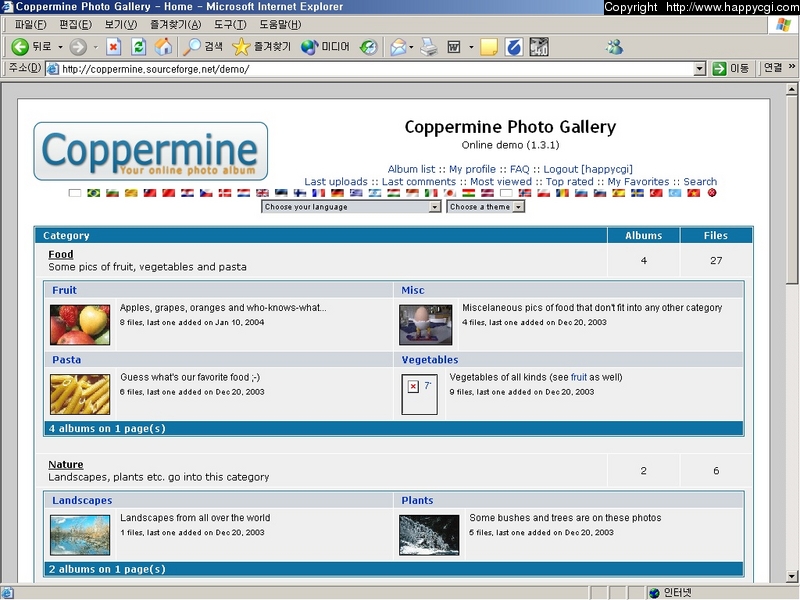Open the 보기(V) menu

point(120,24)
